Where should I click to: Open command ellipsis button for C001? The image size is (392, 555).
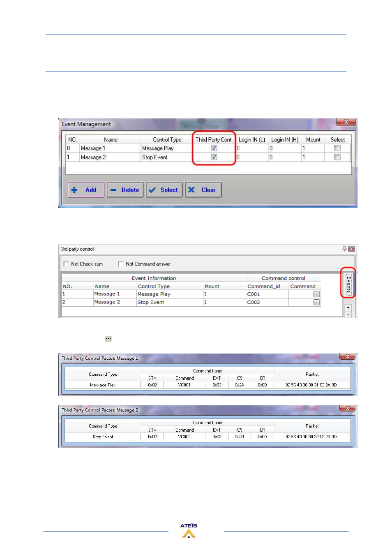tap(316, 294)
